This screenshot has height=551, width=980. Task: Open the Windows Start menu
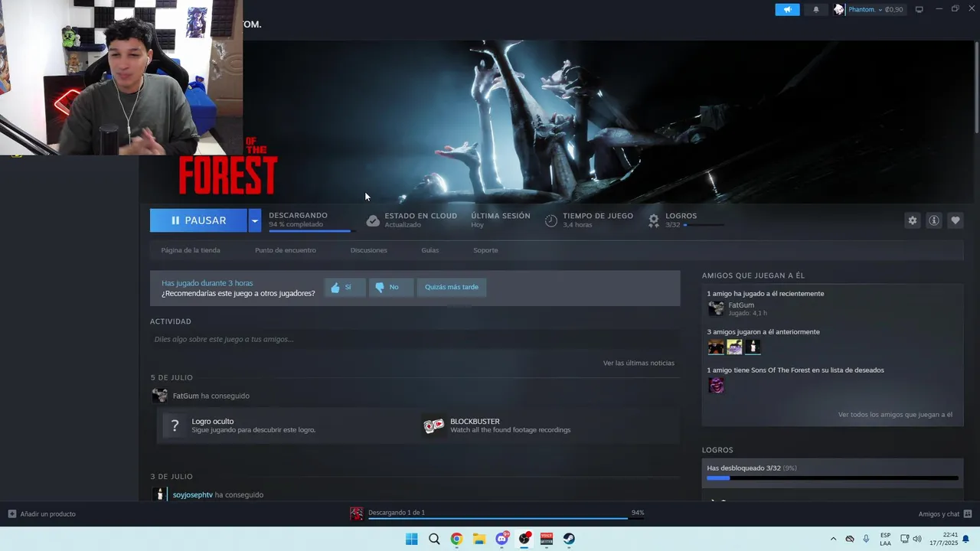point(411,539)
